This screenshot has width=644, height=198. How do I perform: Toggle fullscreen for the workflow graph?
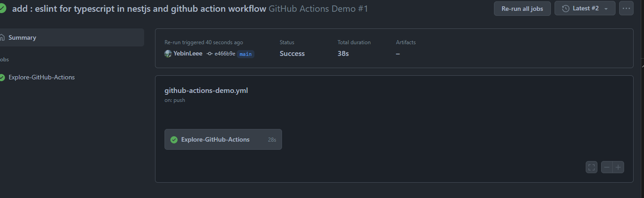pos(592,167)
